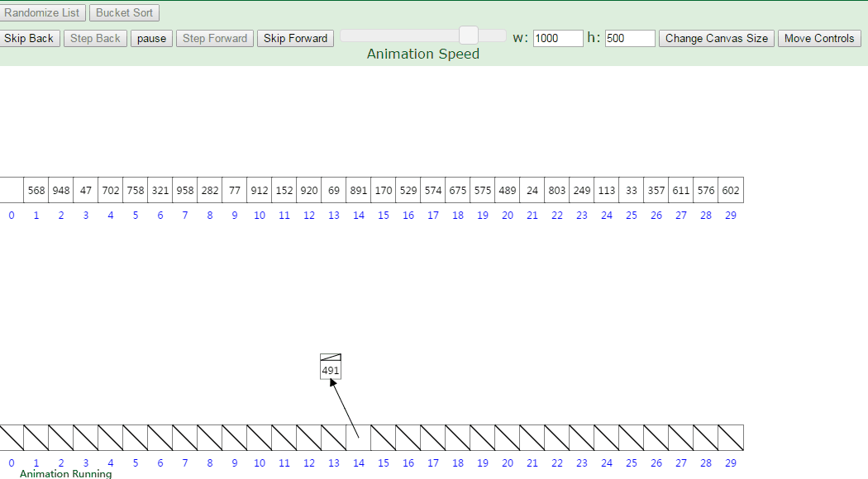Adjust the Animation Speed slider
The width and height of the screenshot is (868, 479).
click(x=468, y=35)
